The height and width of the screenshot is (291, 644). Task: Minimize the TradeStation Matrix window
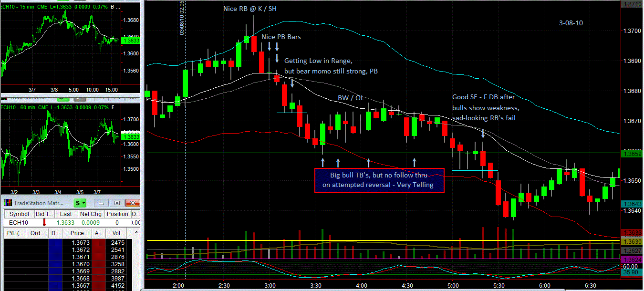tap(102, 202)
